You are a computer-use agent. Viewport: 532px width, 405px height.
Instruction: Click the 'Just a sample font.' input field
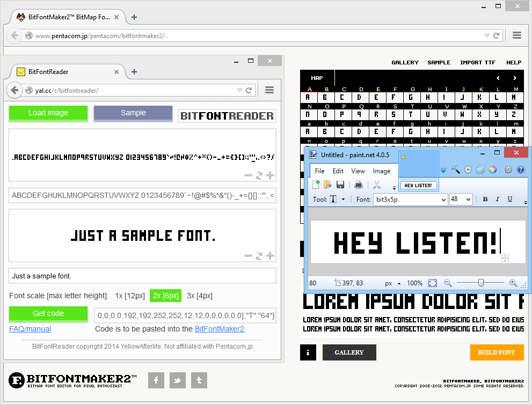tap(142, 275)
